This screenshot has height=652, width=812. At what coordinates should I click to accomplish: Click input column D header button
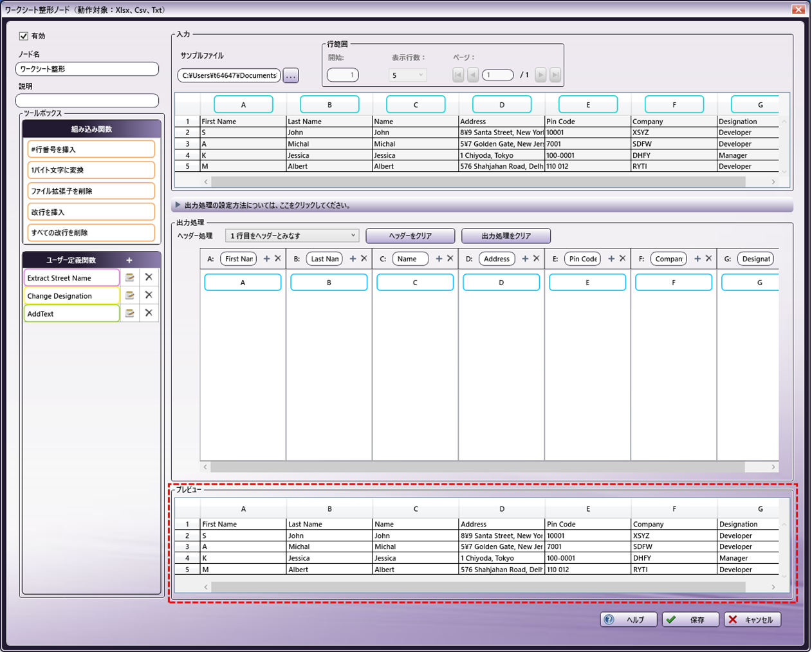pyautogui.click(x=502, y=104)
